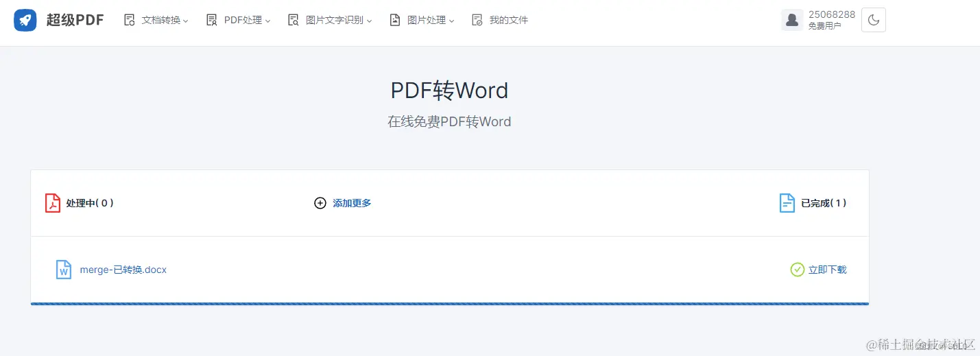The width and height of the screenshot is (980, 356).
Task: Click the PDF处理 icon in the navbar
Action: [x=211, y=20]
